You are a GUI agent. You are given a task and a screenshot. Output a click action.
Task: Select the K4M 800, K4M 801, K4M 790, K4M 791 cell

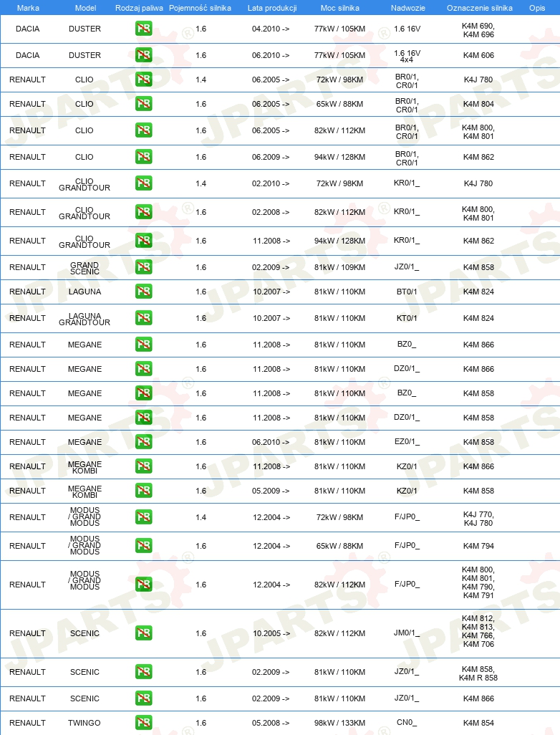478,582
